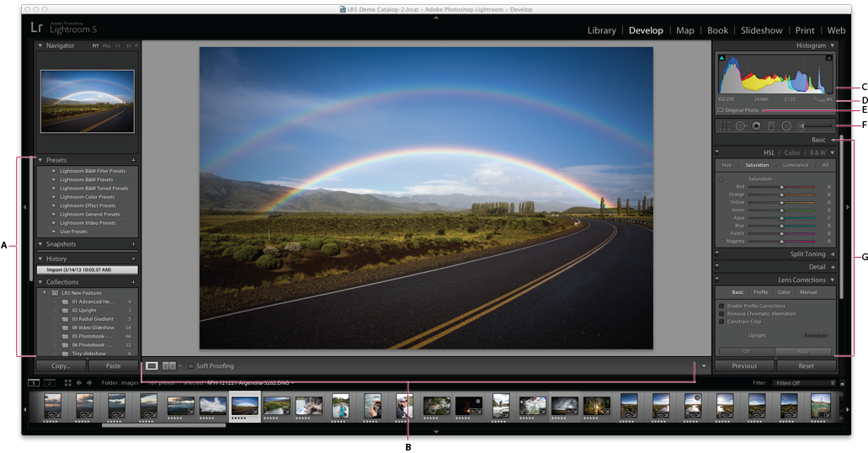The width and height of the screenshot is (868, 453).
Task: Switch to the Map module
Action: coord(684,30)
